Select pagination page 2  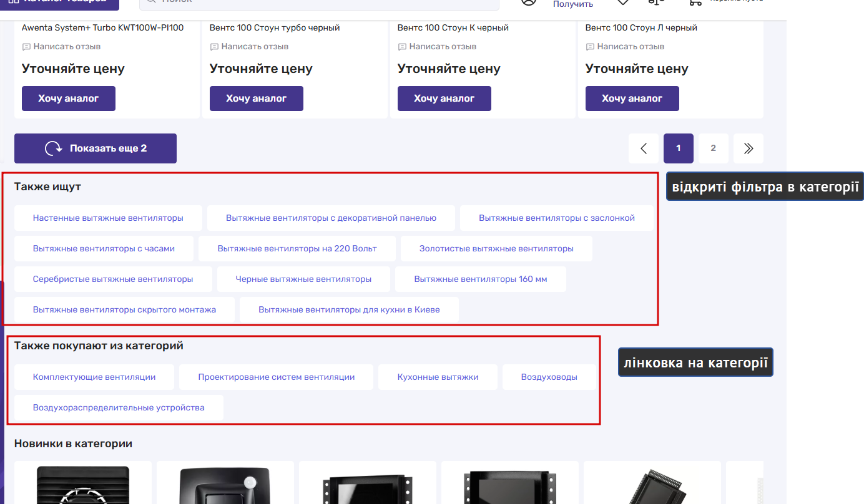coord(714,148)
